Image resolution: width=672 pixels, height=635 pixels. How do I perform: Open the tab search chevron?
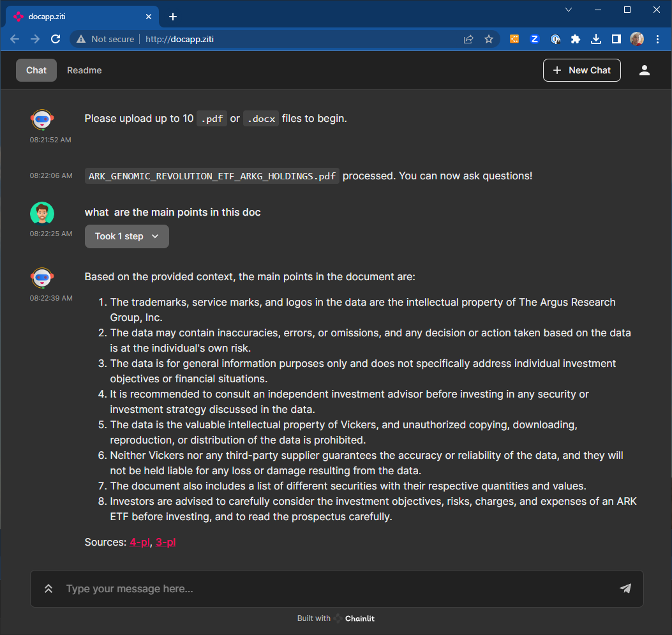click(x=569, y=10)
